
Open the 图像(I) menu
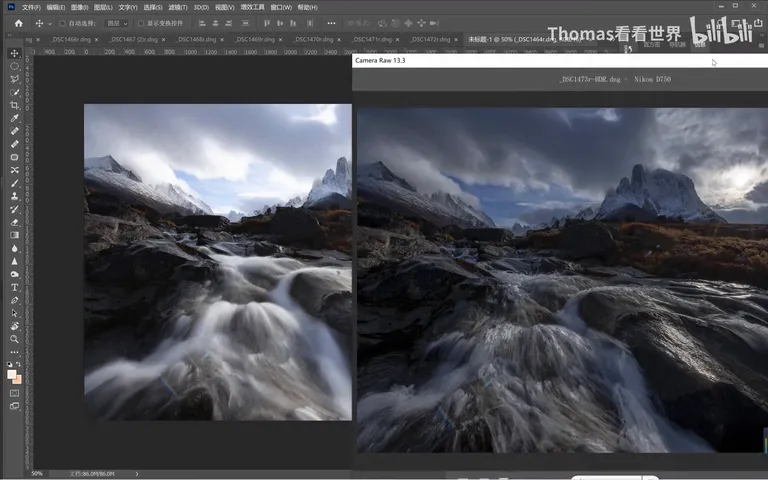(x=79, y=7)
